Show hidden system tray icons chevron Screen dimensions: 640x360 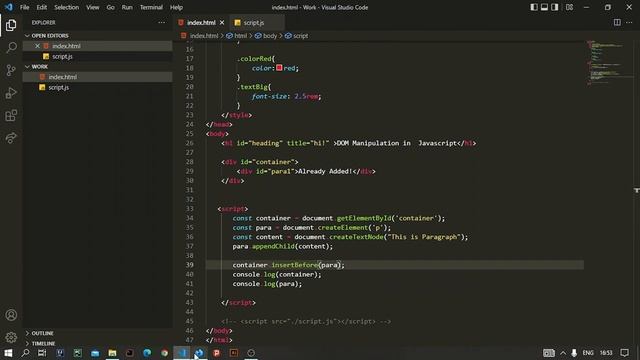(563, 353)
